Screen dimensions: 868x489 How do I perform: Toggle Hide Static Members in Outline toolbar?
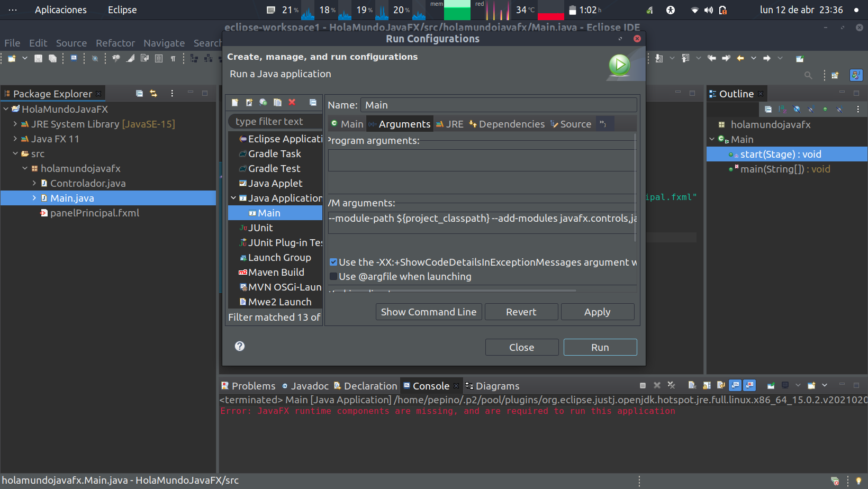(811, 110)
